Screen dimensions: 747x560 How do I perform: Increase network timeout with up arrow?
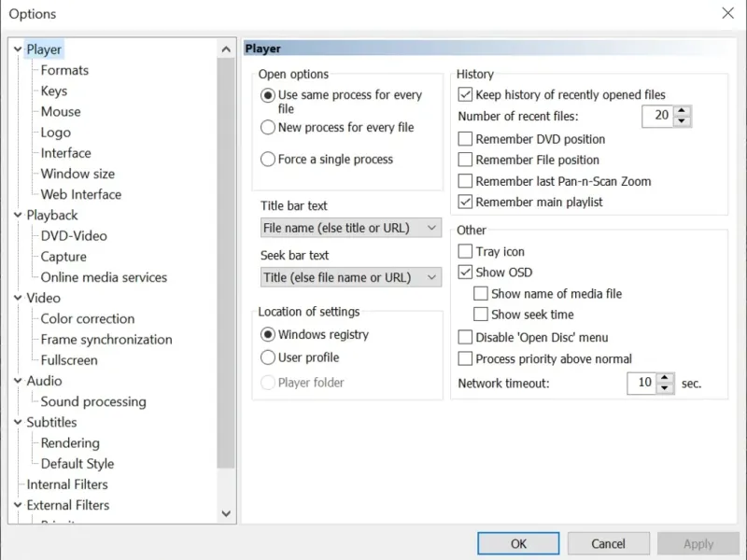[665, 378]
